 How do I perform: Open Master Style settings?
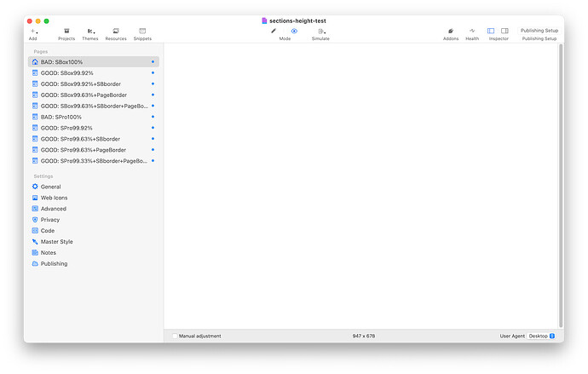(56, 242)
